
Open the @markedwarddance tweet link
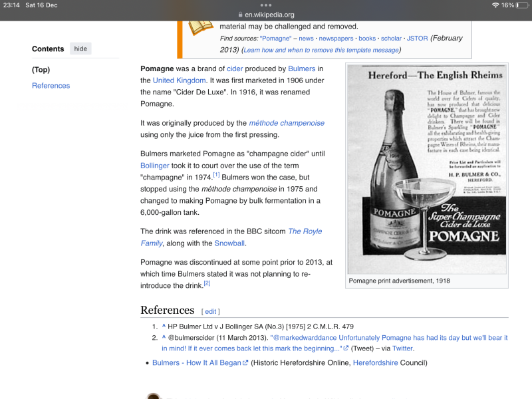[334, 343]
